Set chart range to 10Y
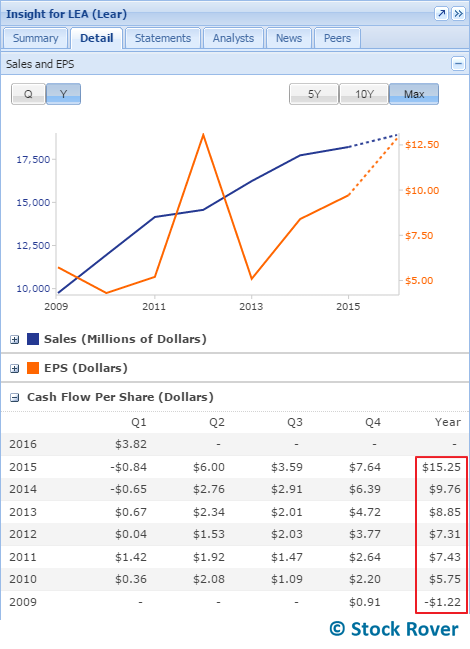The image size is (470, 649). pyautogui.click(x=364, y=94)
